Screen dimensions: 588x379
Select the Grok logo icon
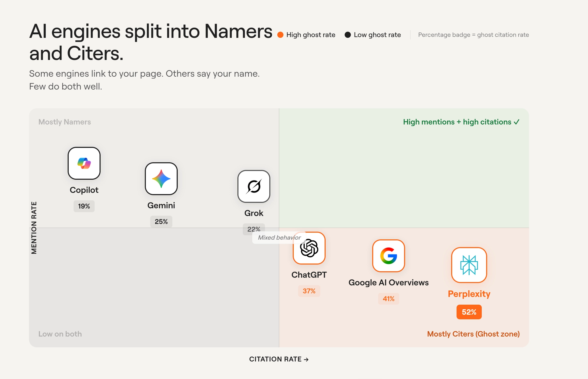click(254, 186)
